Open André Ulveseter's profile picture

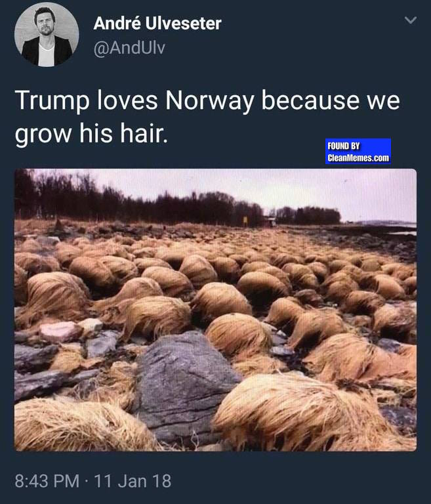47,34
